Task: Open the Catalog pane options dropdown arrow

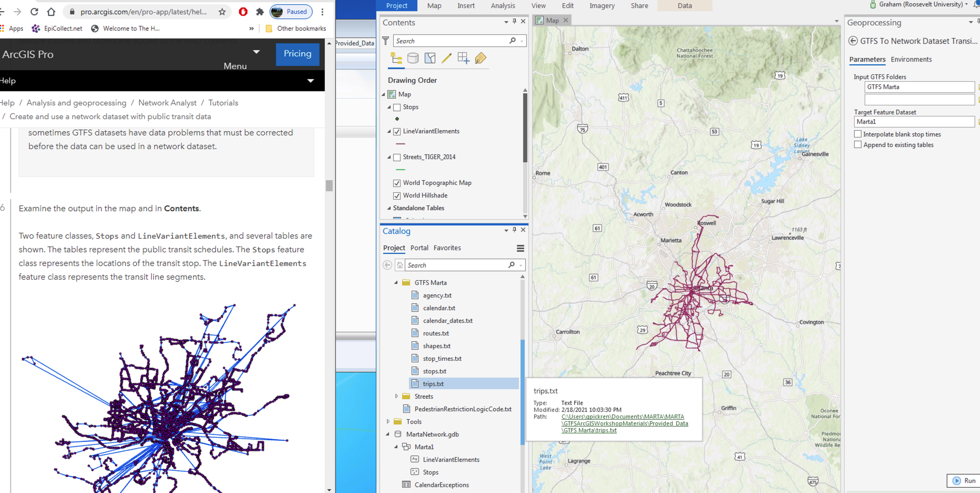Action: tap(506, 230)
